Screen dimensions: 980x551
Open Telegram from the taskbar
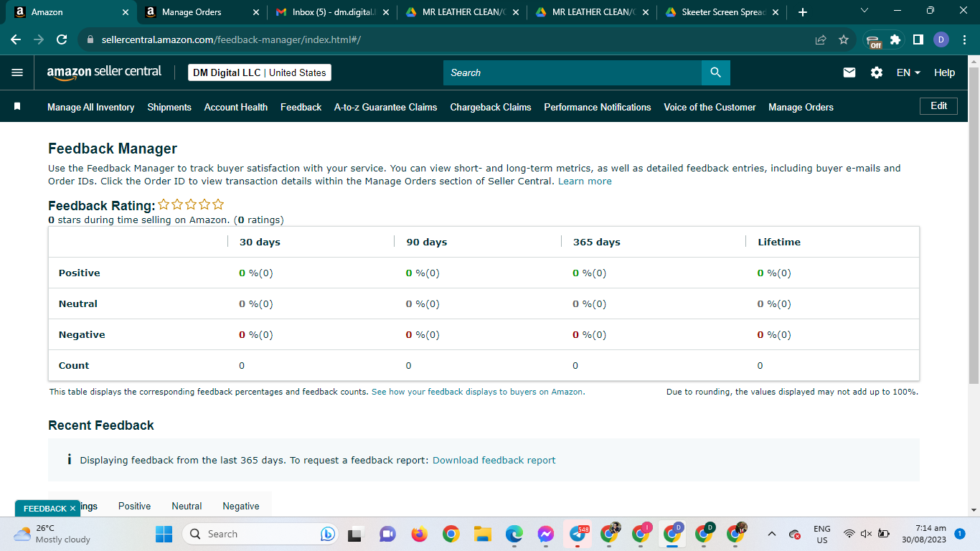point(578,534)
